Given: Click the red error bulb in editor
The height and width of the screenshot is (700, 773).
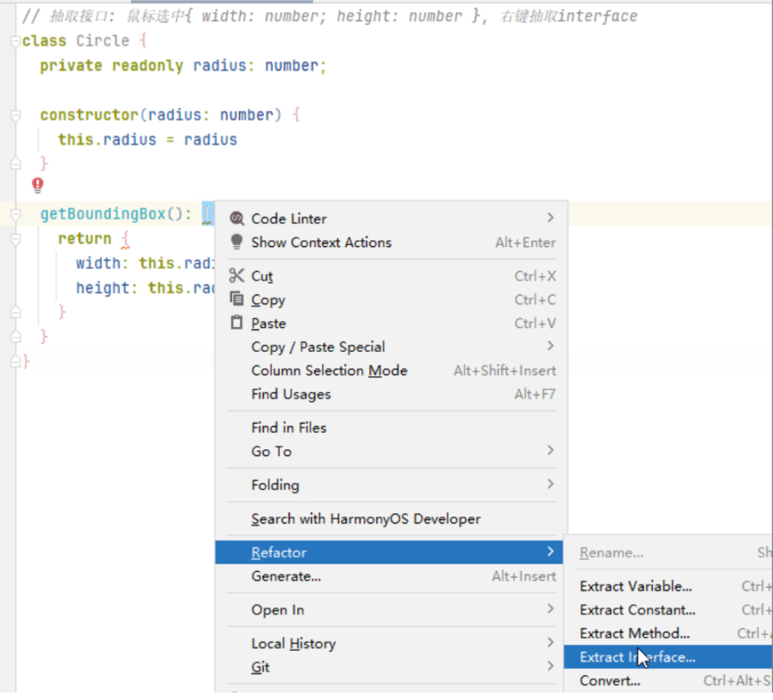Looking at the screenshot, I should tap(38, 184).
